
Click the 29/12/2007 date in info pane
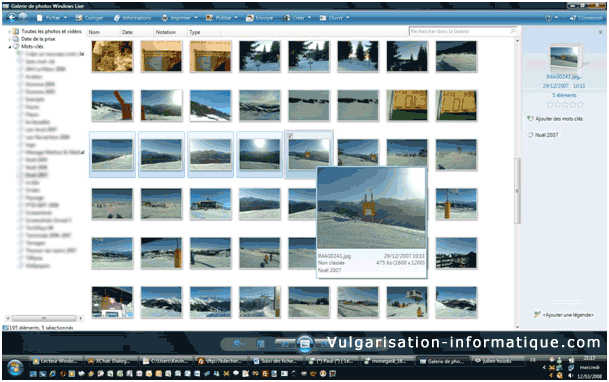(555, 86)
